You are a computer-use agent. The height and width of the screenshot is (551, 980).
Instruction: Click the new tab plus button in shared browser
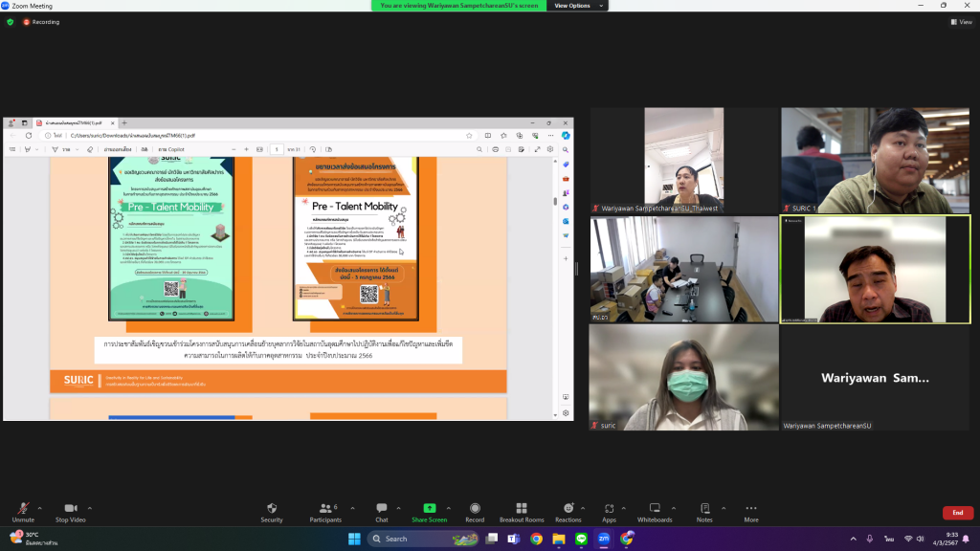click(x=124, y=123)
